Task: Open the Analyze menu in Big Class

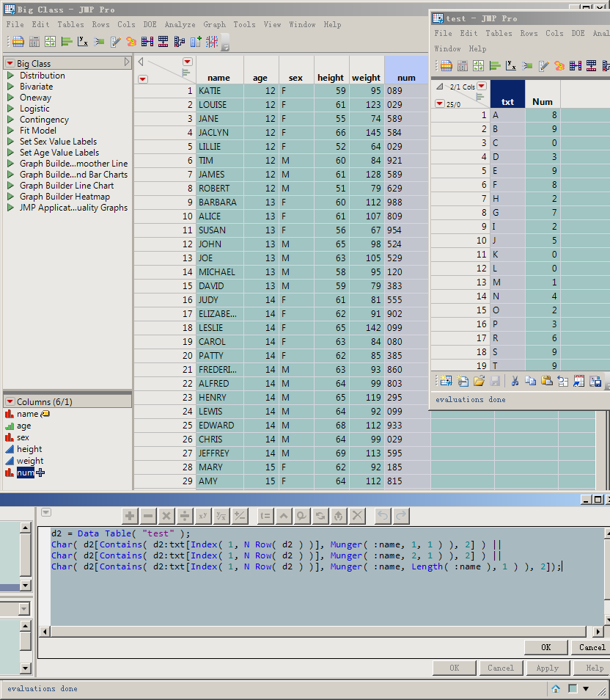Action: pos(180,24)
